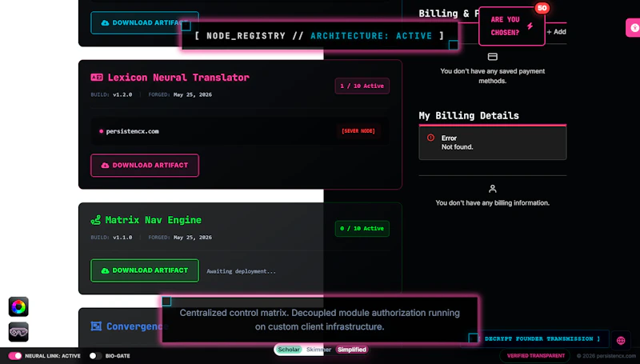
Task: Click the lightning bolt in Are You Chosen
Action: pyautogui.click(x=530, y=26)
